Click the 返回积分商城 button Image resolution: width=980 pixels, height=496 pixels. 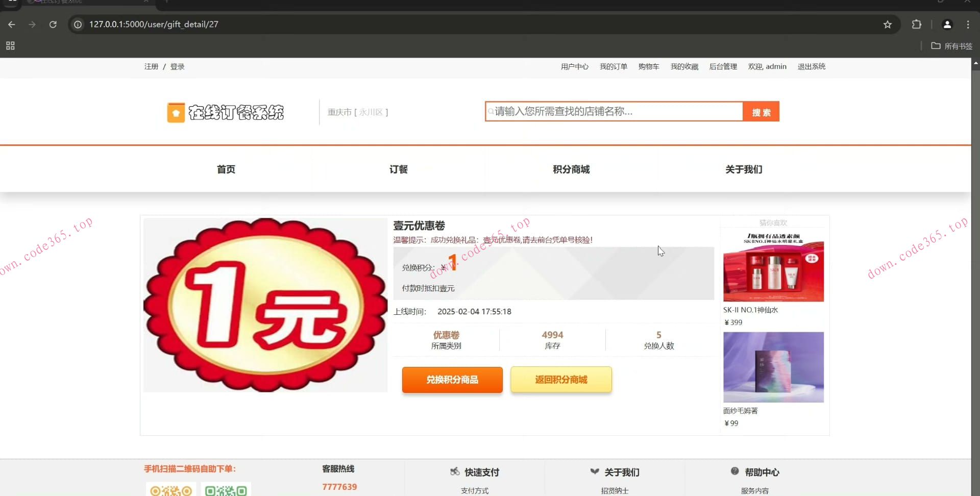(560, 380)
